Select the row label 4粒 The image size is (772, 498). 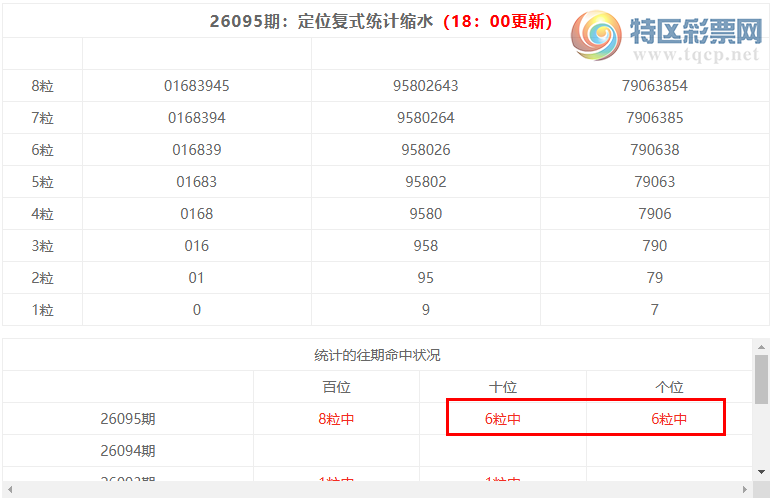point(42,214)
